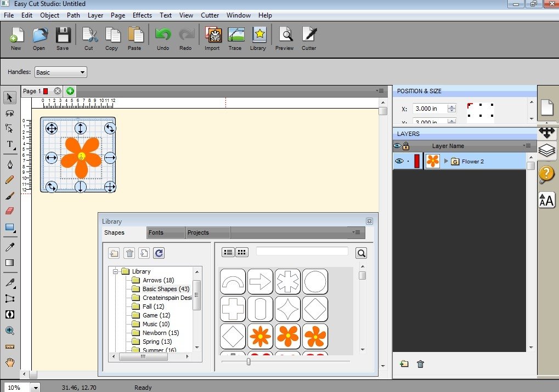This screenshot has height=392, width=559.
Task: Click the lock column header in Layers
Action: coord(406,146)
